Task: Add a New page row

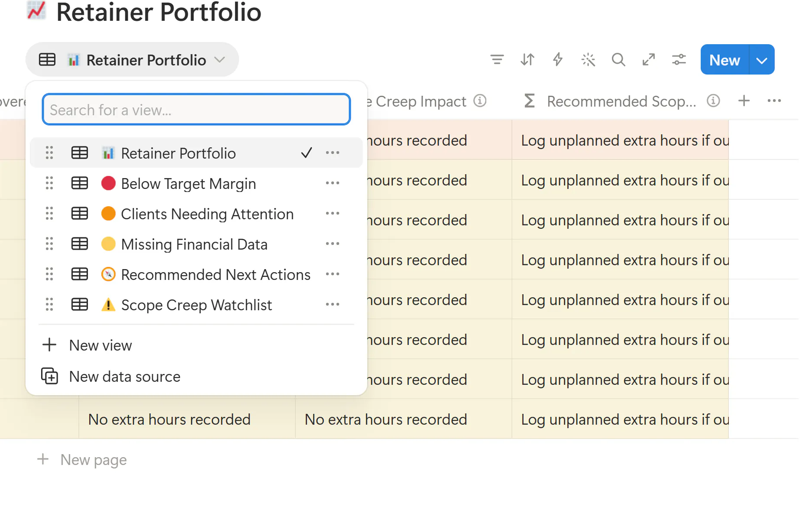Action: click(x=82, y=459)
